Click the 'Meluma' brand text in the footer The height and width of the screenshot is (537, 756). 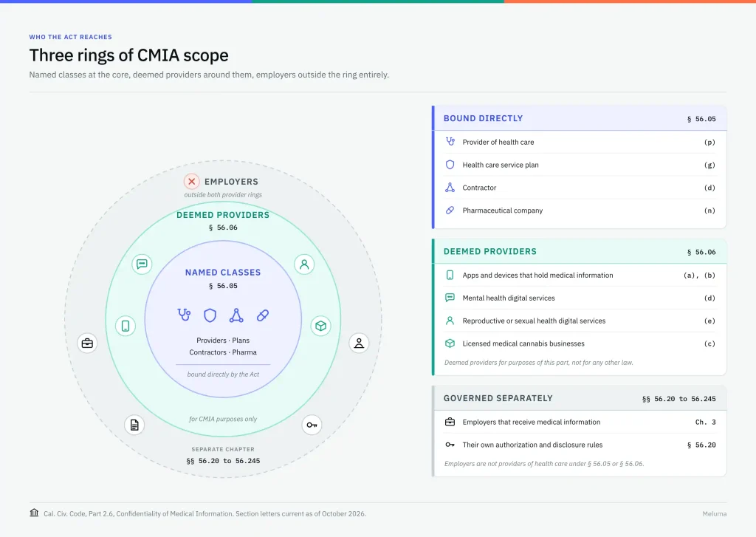click(715, 514)
